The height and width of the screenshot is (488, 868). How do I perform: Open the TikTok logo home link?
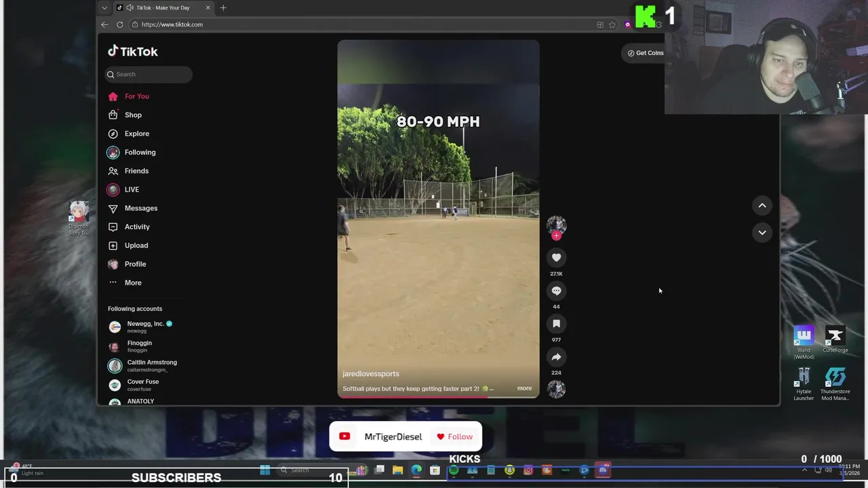click(133, 52)
